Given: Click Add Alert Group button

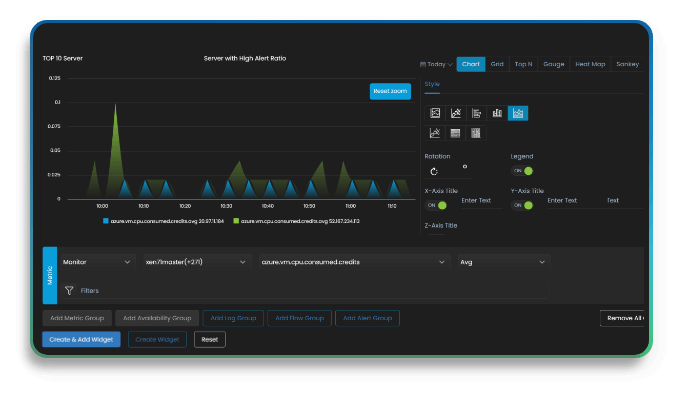Looking at the screenshot, I should tap(367, 318).
